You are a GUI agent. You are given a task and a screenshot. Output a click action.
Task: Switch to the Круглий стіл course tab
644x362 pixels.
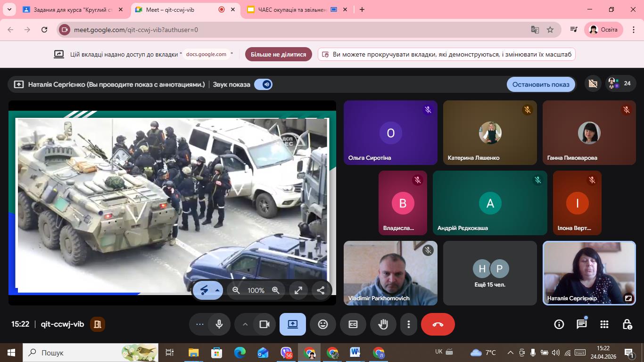(71, 9)
